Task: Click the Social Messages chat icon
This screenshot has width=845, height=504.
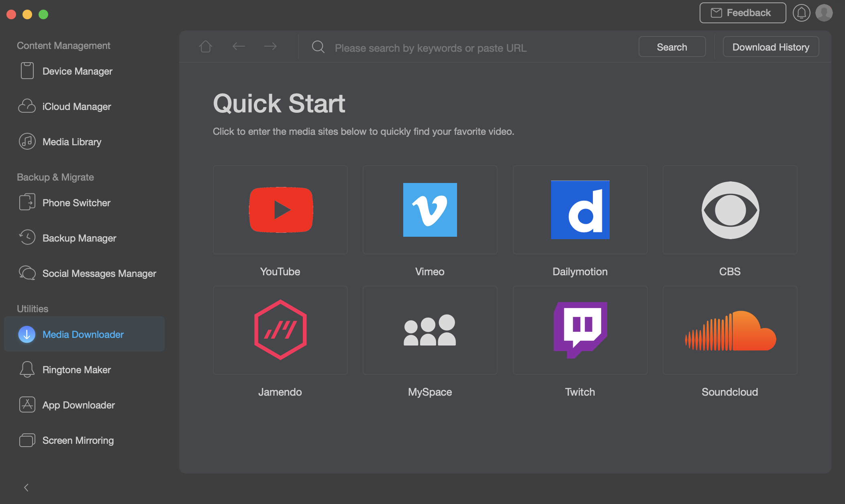Action: point(27,273)
